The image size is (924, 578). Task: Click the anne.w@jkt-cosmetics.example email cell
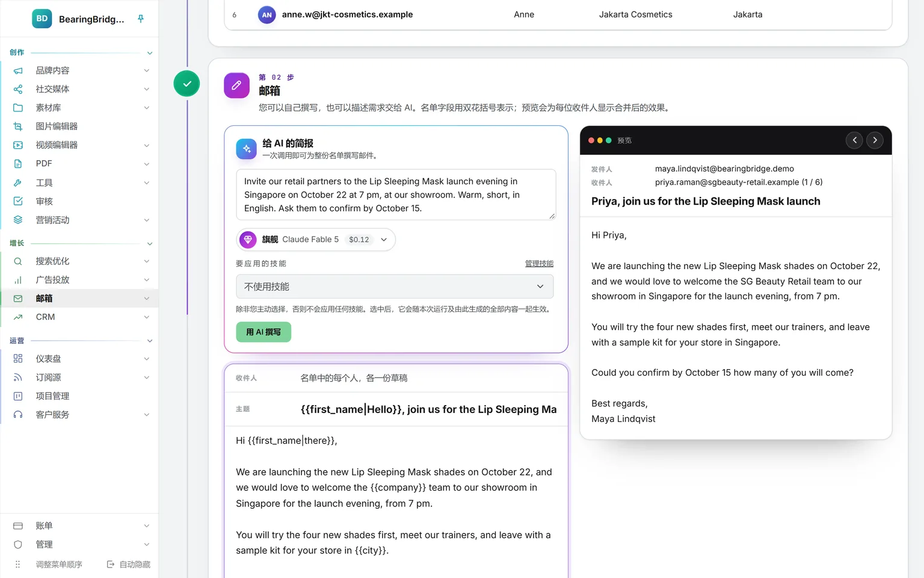point(347,14)
